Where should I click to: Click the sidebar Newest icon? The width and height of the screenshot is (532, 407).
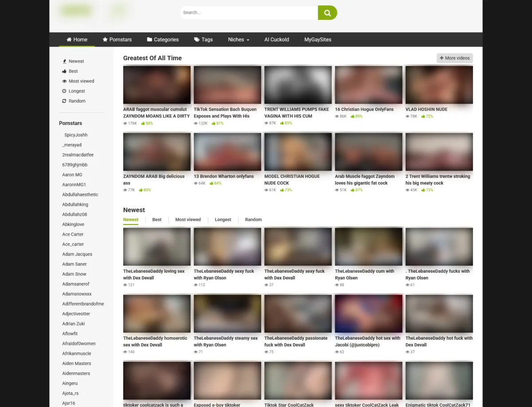pyautogui.click(x=64, y=62)
